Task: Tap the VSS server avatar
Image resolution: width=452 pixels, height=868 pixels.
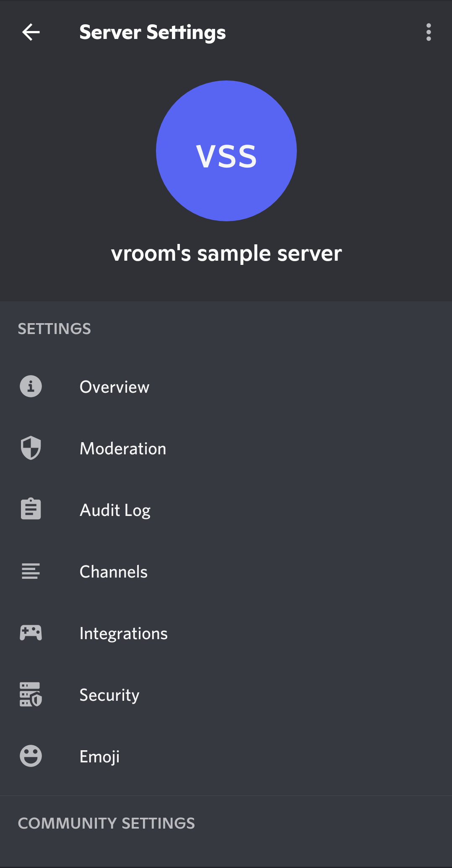Action: coord(226,151)
